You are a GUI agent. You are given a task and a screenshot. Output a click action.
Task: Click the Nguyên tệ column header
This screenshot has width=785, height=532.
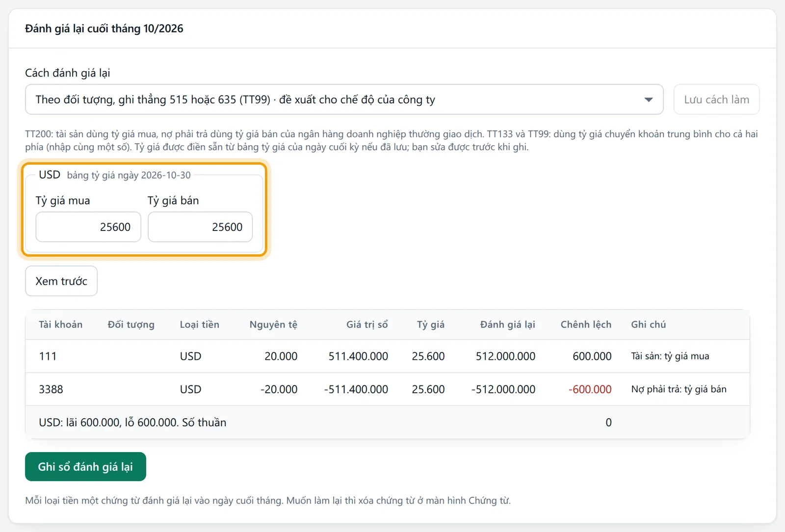pyautogui.click(x=273, y=325)
